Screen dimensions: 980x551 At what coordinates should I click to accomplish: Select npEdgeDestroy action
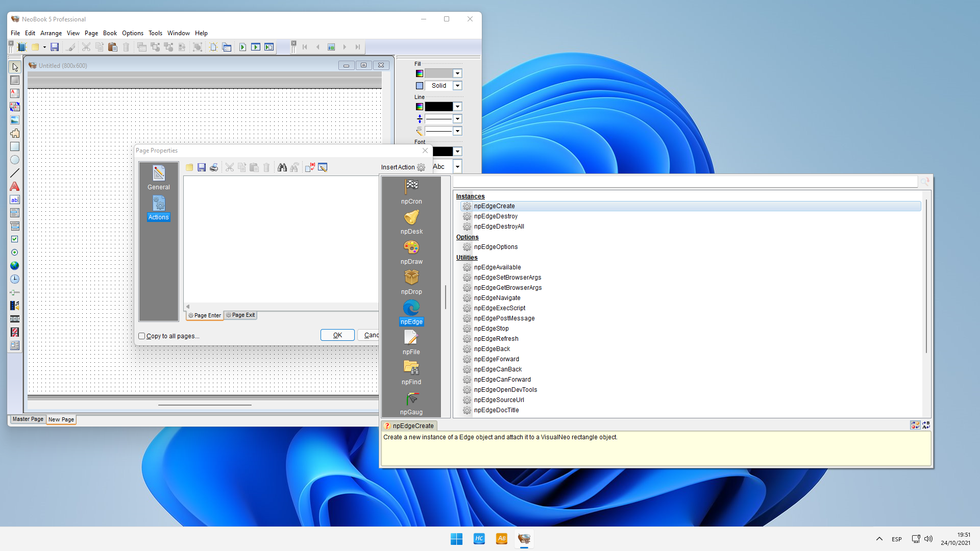496,216
